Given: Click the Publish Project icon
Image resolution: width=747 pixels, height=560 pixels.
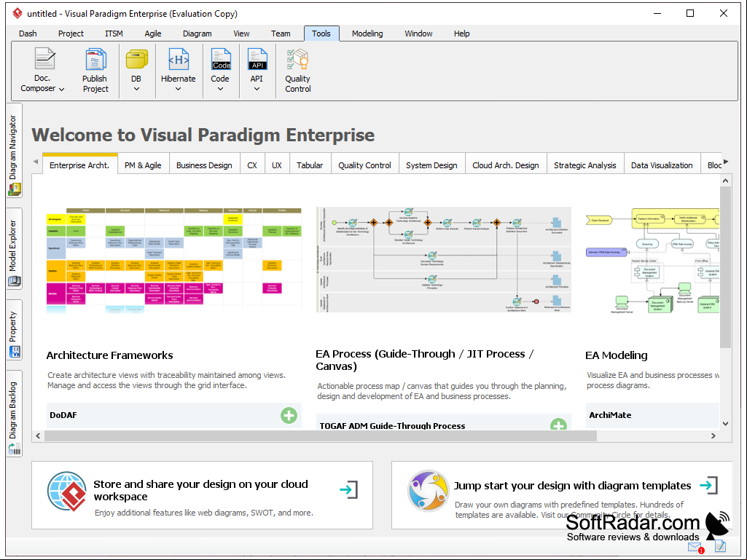Looking at the screenshot, I should [x=95, y=59].
